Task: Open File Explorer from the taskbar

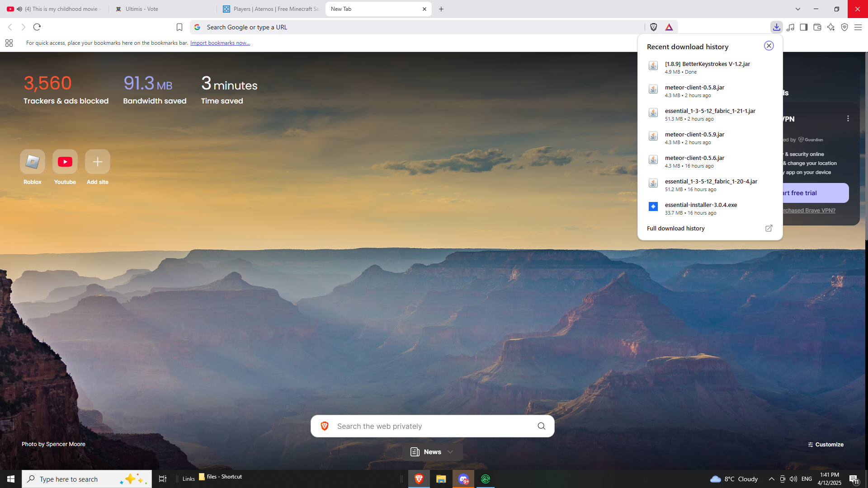Action: click(x=441, y=479)
